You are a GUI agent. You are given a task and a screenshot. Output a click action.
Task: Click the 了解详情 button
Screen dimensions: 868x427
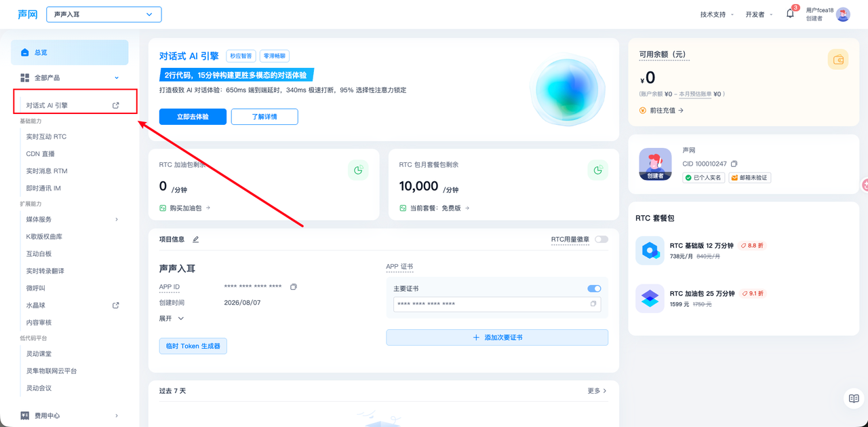coord(264,117)
